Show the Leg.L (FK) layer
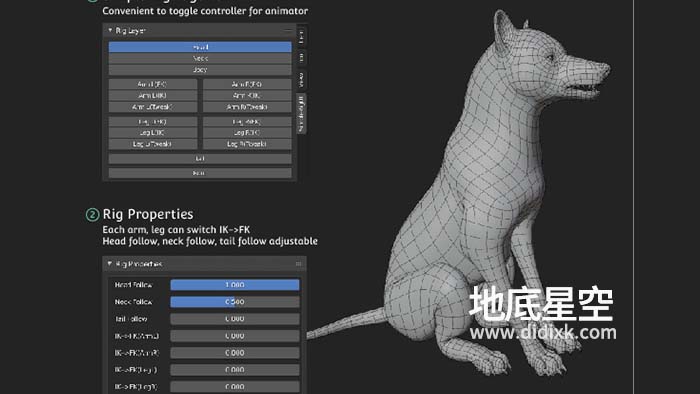This screenshot has width=700, height=394. coord(153,121)
